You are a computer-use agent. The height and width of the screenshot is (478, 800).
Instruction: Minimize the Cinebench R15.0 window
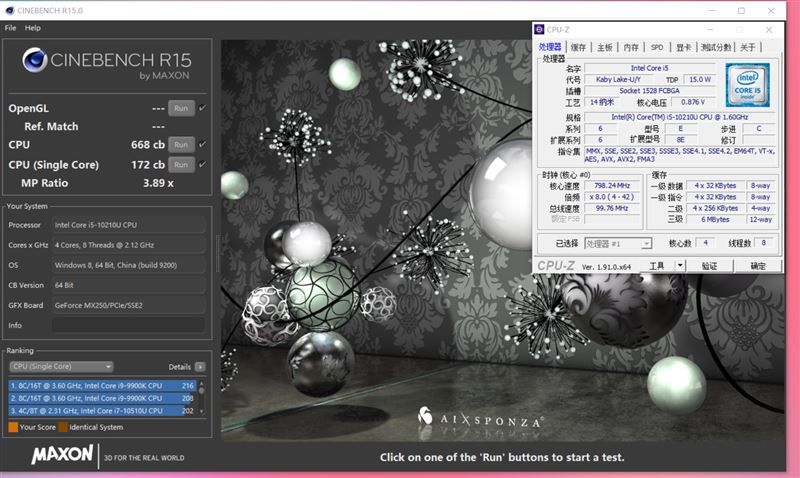[x=712, y=10]
